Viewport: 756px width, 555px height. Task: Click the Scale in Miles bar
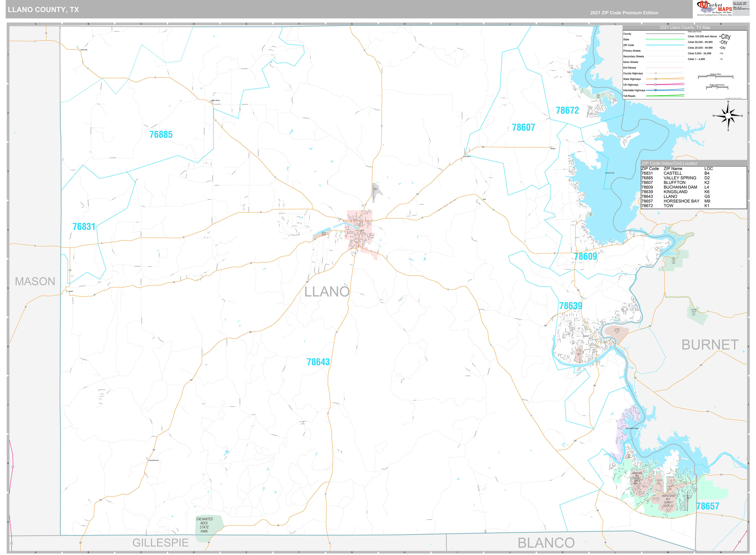pyautogui.click(x=716, y=76)
